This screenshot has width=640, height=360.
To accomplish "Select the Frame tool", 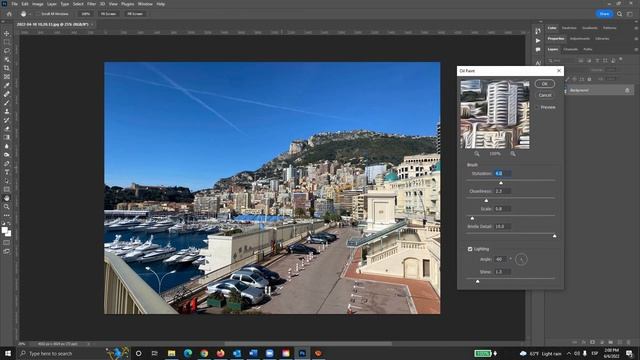I will pos(7,77).
